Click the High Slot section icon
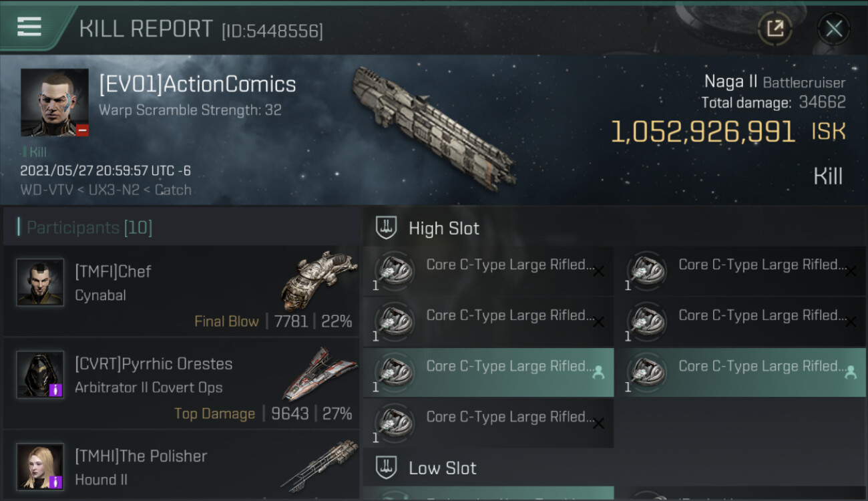 [387, 228]
